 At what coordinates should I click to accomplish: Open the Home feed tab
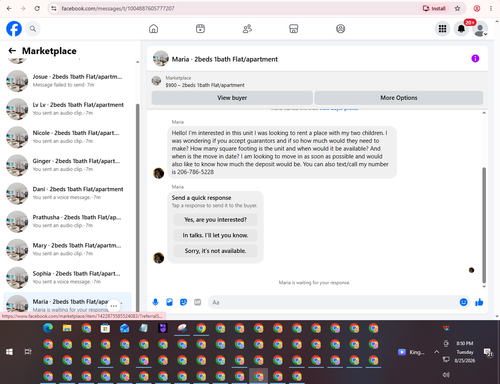click(153, 29)
